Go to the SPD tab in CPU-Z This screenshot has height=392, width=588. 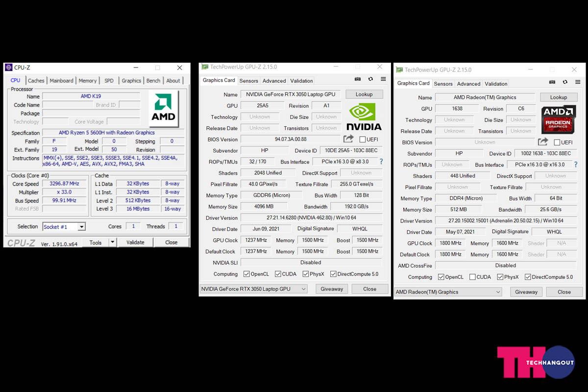coord(109,81)
